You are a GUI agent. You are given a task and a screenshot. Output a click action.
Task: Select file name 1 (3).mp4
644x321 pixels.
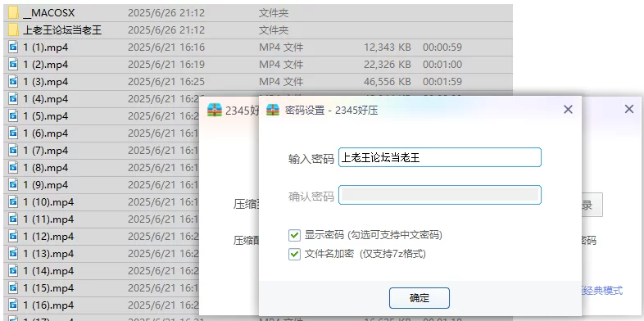46,82
